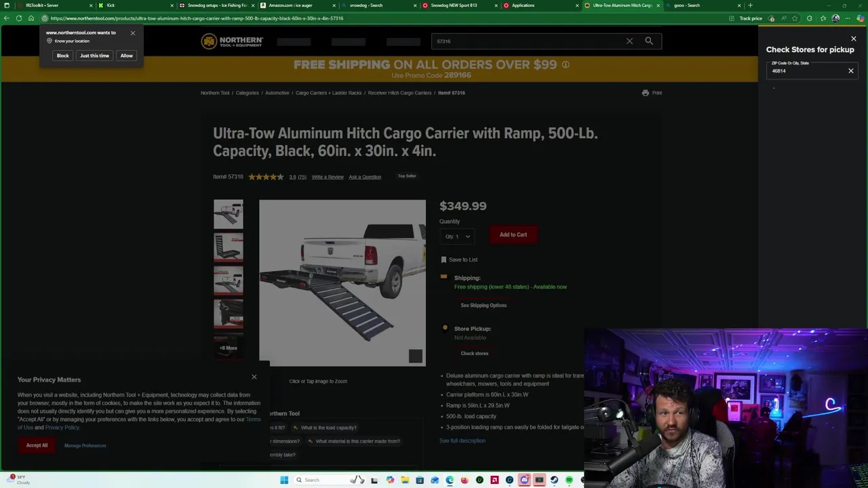
Task: Click the expand image icon on product photo
Action: pos(416,357)
